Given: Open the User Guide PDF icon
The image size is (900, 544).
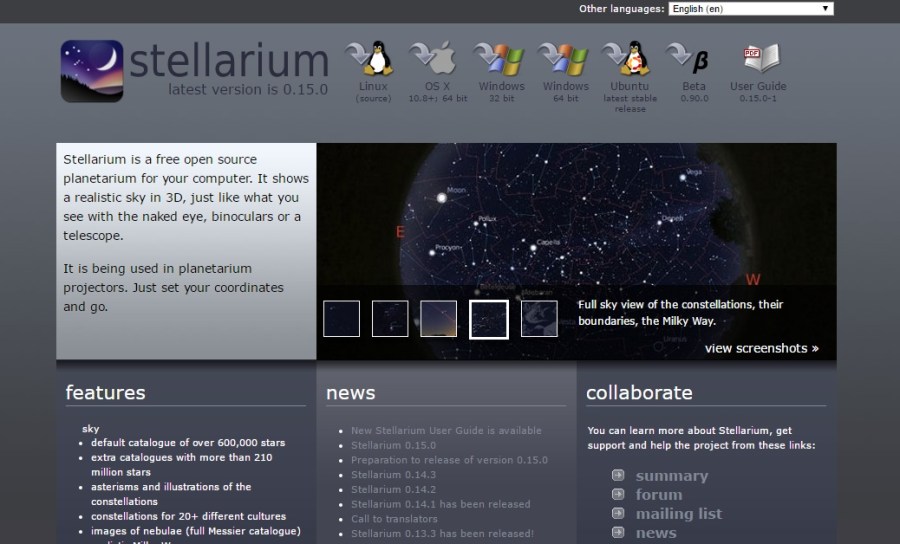Looking at the screenshot, I should pos(761,59).
